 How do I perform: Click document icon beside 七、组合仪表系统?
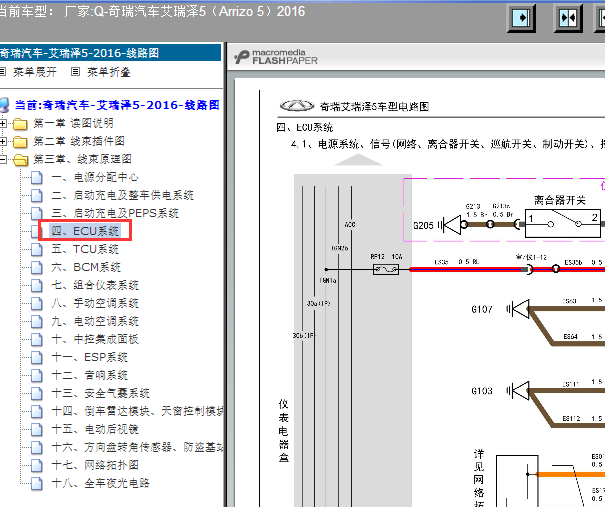pos(37,286)
